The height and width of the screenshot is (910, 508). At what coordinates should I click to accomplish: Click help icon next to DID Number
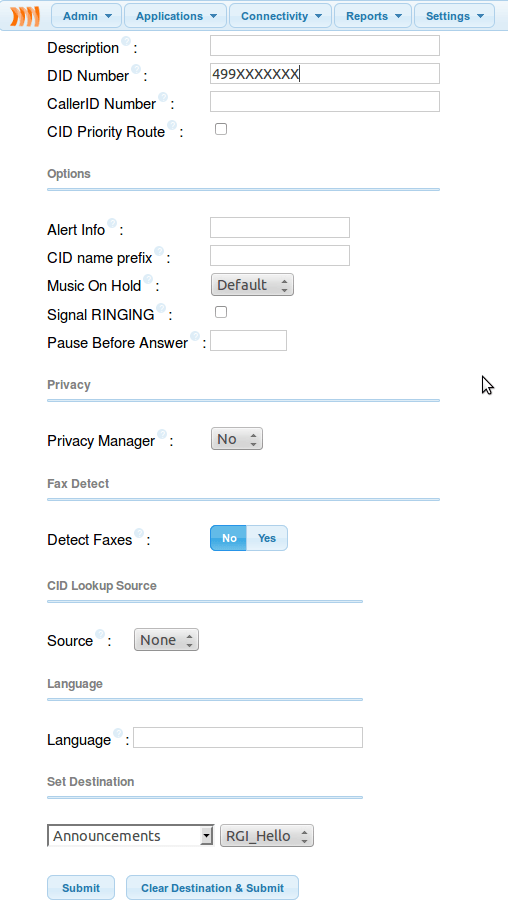(x=136, y=69)
